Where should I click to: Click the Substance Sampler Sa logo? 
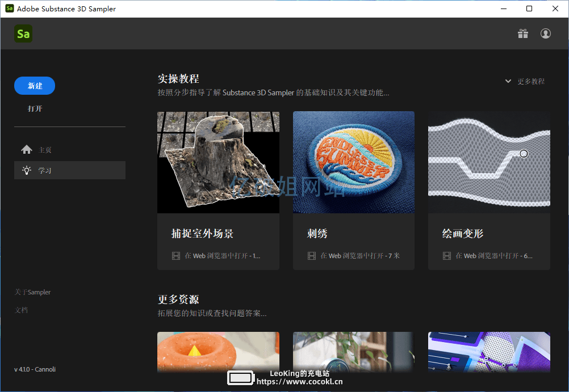23,33
